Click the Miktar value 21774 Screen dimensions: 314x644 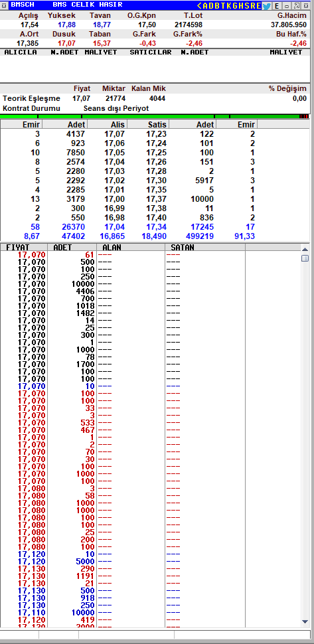click(x=116, y=98)
